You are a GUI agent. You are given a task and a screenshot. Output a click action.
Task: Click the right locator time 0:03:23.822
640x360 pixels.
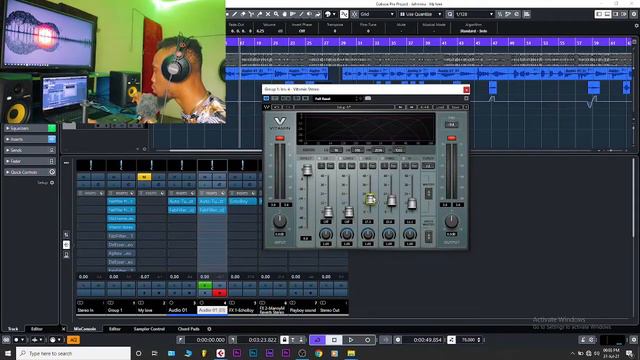(263, 340)
